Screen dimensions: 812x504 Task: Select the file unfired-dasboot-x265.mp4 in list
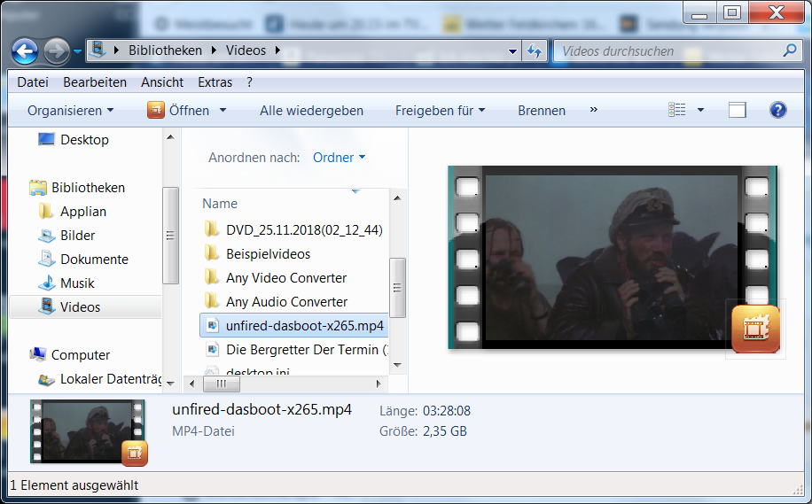[x=293, y=325]
